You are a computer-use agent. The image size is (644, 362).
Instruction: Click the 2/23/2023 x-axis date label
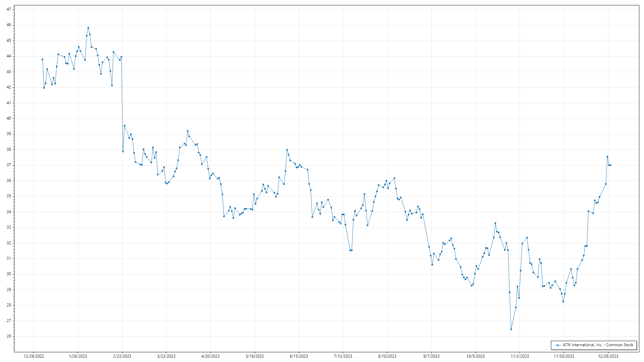(x=122, y=356)
